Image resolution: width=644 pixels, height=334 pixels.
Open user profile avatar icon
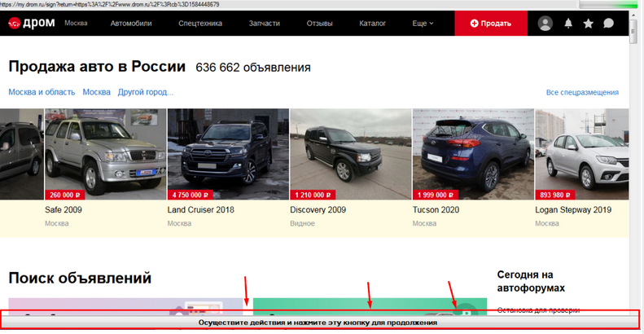coord(545,24)
